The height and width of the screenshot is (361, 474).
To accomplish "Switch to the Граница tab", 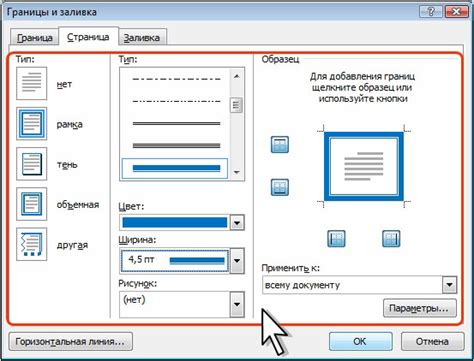I will (34, 38).
